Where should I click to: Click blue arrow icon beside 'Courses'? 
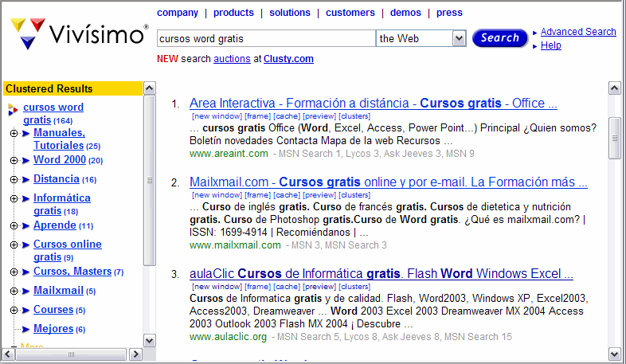[x=26, y=311]
